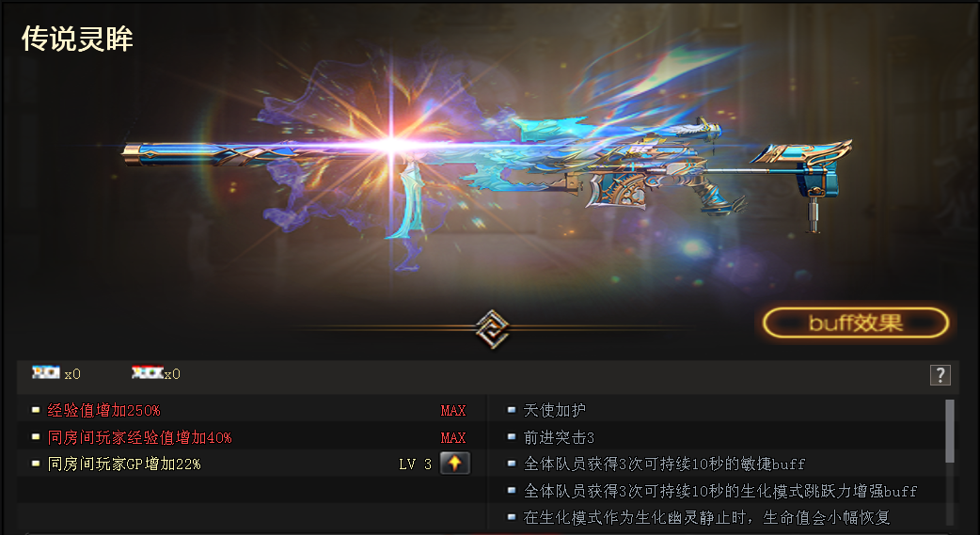The width and height of the screenshot is (980, 535).
Task: Click the buff效果 button
Action: (856, 323)
